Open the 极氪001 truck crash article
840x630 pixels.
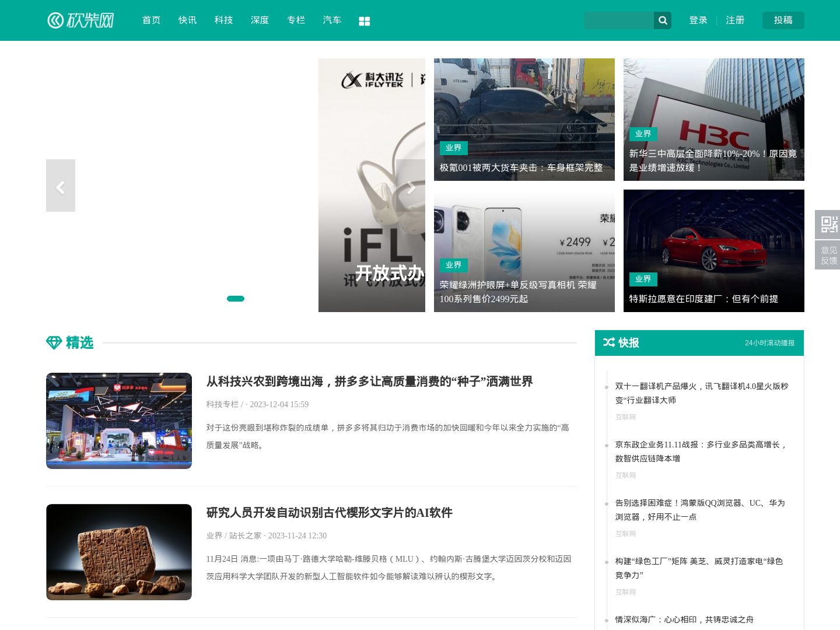(x=524, y=120)
